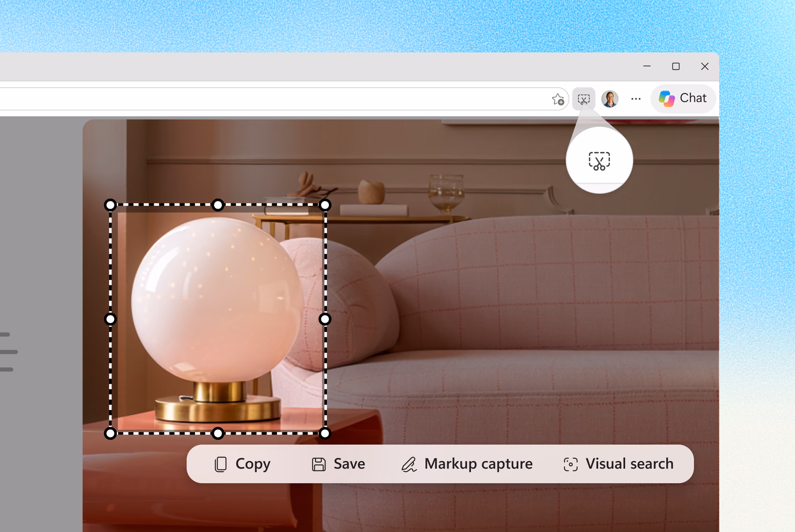Click the Visual search lens icon
The width and height of the screenshot is (795, 532).
571,465
